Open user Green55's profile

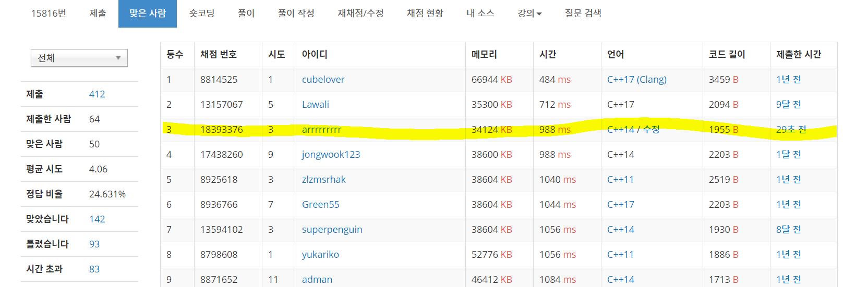[x=321, y=205]
